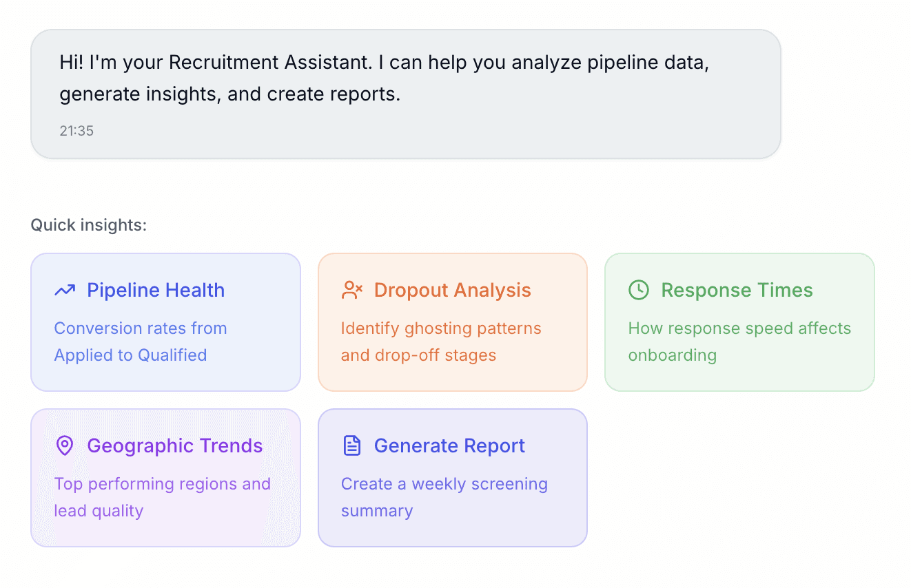This screenshot has width=911, height=588.
Task: Click "Top performing regions and lead quality" text
Action: pyautogui.click(x=162, y=497)
